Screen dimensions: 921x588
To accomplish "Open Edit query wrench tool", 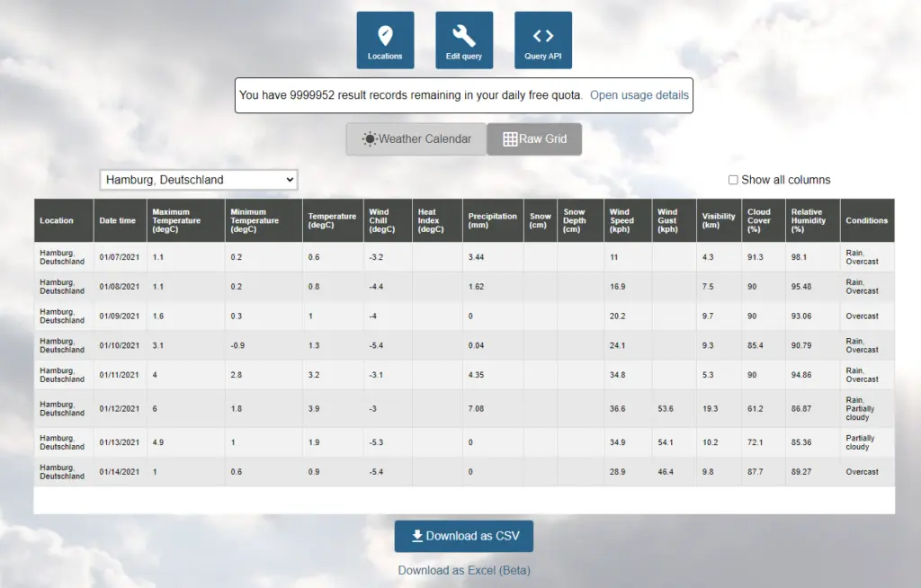I will pyautogui.click(x=464, y=36).
